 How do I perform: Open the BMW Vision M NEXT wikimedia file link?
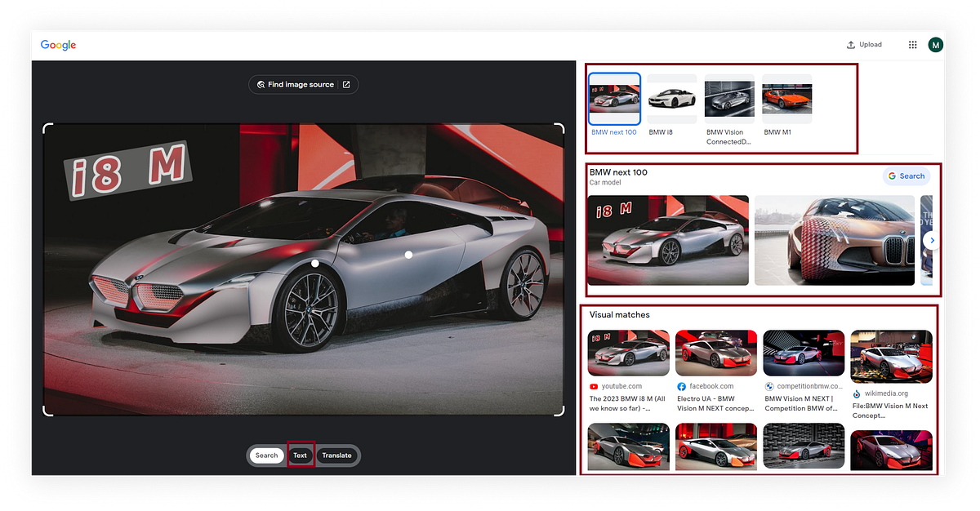[889, 411]
